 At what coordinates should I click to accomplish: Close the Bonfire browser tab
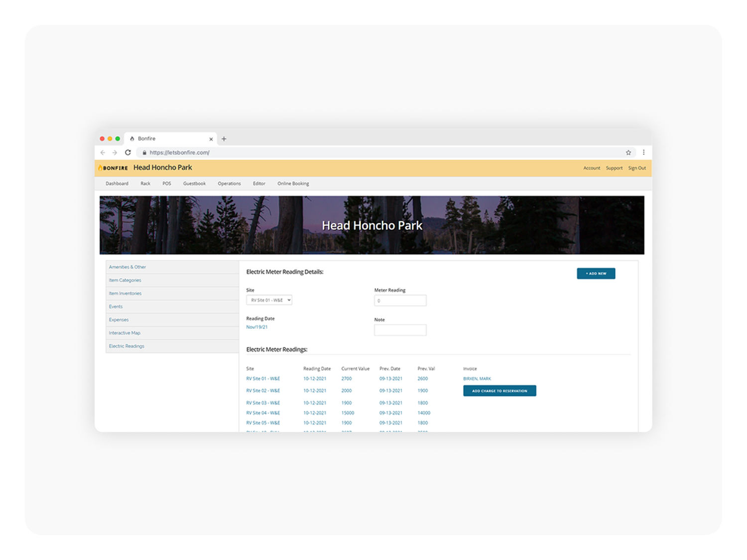pyautogui.click(x=211, y=139)
